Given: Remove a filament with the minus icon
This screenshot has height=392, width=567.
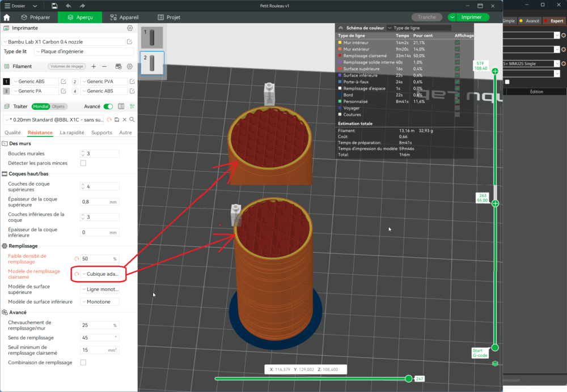Looking at the screenshot, I should 104,66.
